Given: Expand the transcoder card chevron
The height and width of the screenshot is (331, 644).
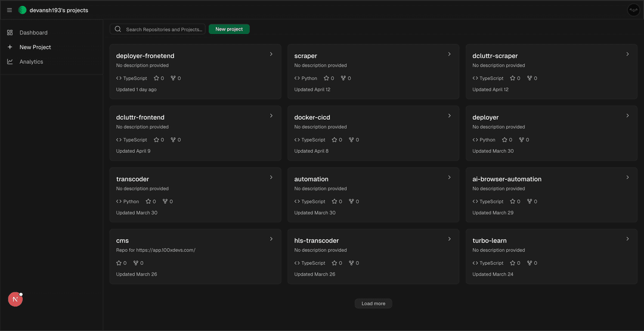Looking at the screenshot, I should coord(271,177).
